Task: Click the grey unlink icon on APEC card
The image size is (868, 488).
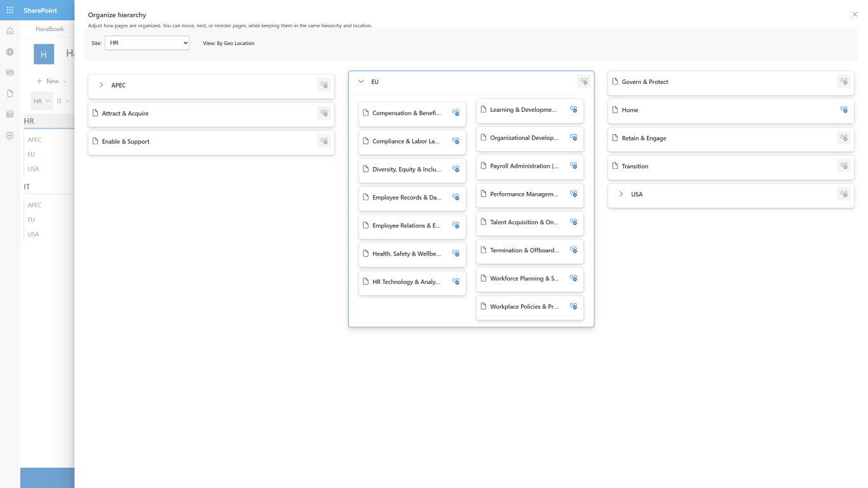Action: click(324, 85)
